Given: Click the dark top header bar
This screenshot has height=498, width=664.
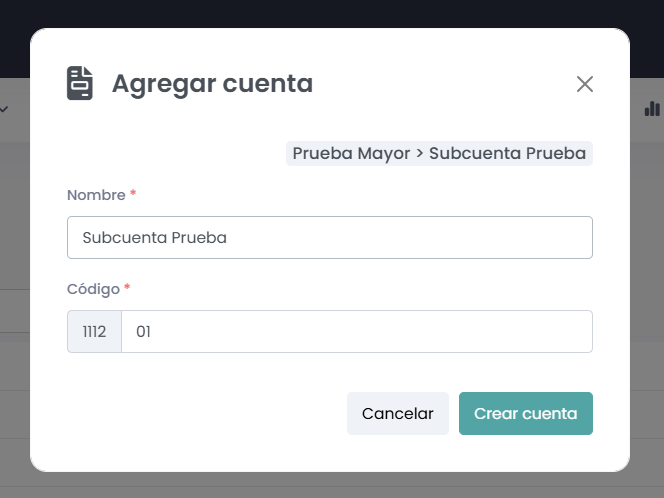Looking at the screenshot, I should 330,12.
